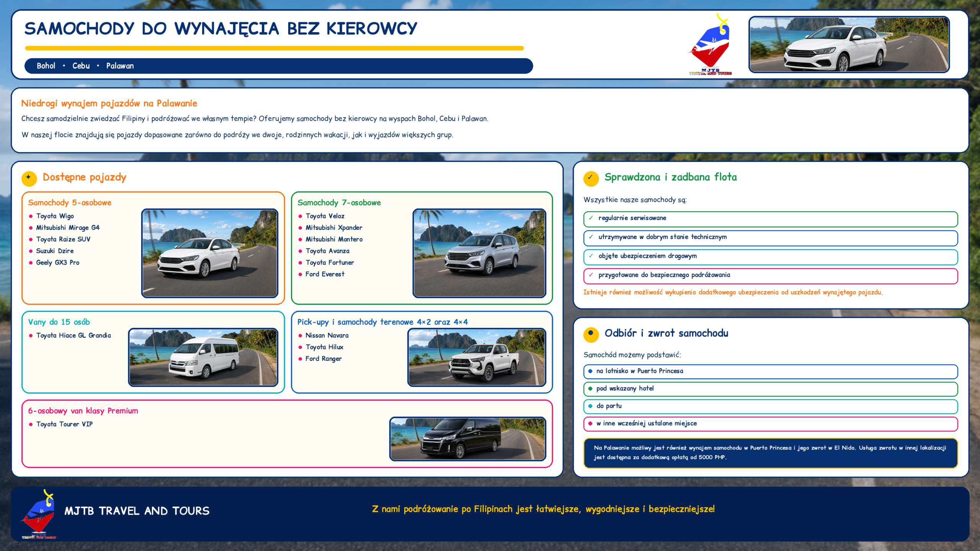Click the yellow footer slogan text

(x=543, y=509)
